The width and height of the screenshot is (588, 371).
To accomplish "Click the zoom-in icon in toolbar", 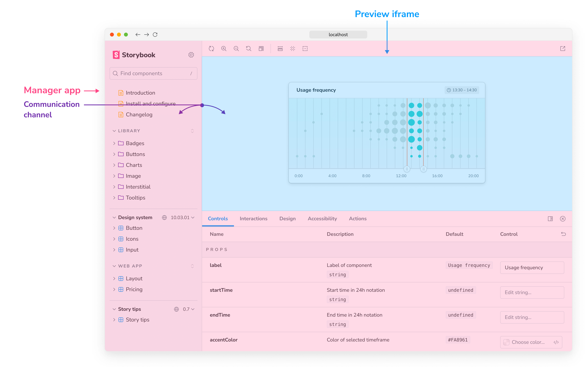I will [x=224, y=48].
